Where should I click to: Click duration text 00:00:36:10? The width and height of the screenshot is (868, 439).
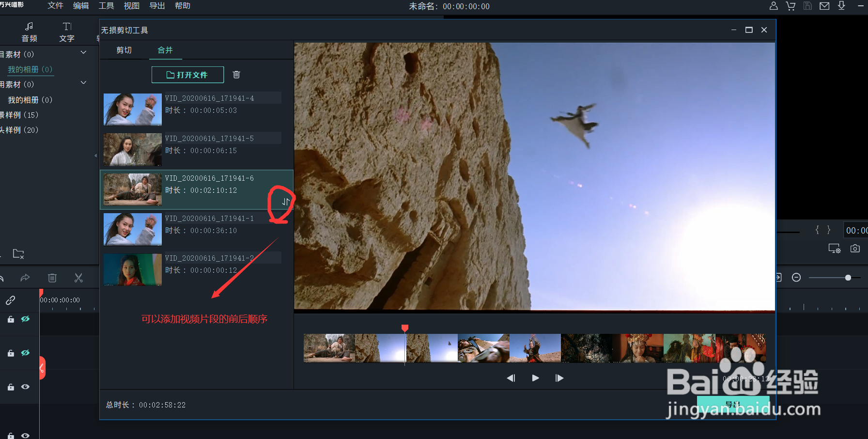coord(214,231)
